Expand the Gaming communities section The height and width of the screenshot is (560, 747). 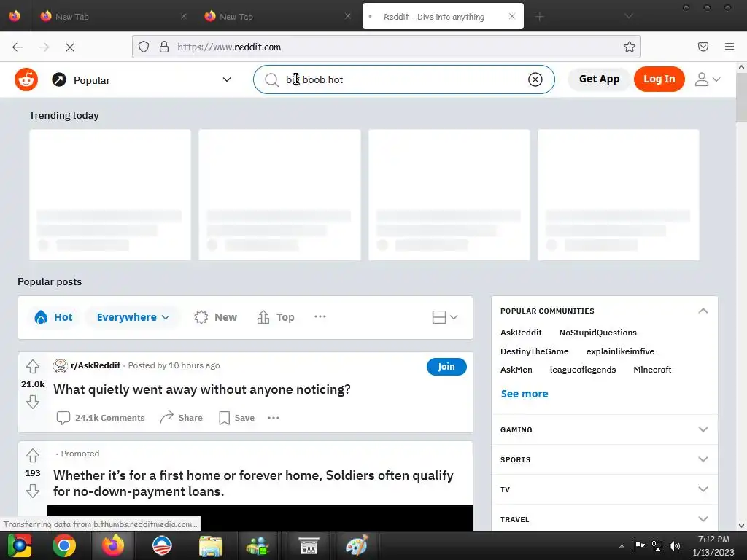coord(703,429)
